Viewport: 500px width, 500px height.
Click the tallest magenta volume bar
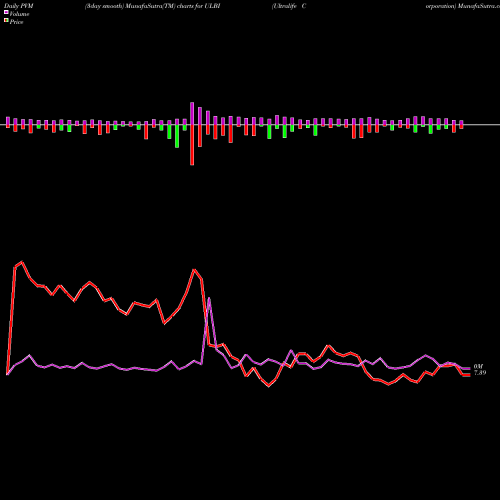point(192,114)
